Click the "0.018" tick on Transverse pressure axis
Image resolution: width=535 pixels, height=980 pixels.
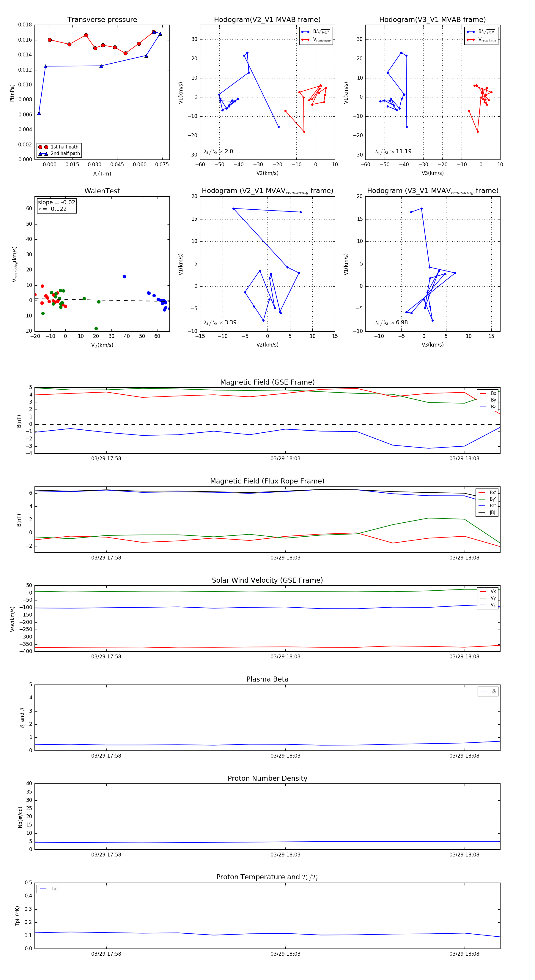[x=25, y=25]
